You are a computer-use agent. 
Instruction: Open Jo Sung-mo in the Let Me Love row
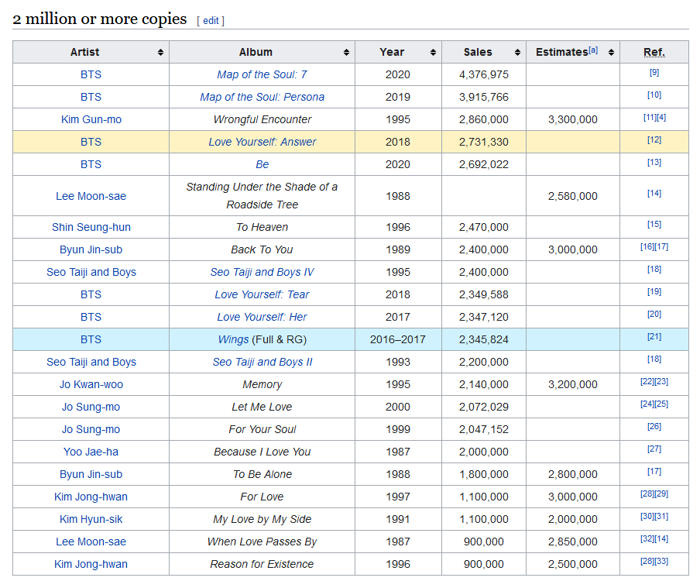(91, 407)
